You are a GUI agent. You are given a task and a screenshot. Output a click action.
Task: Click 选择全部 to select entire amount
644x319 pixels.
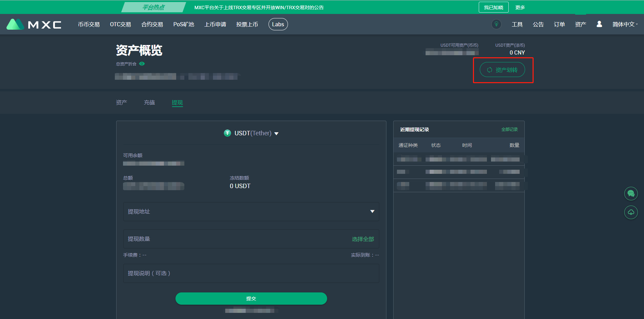(x=363, y=239)
